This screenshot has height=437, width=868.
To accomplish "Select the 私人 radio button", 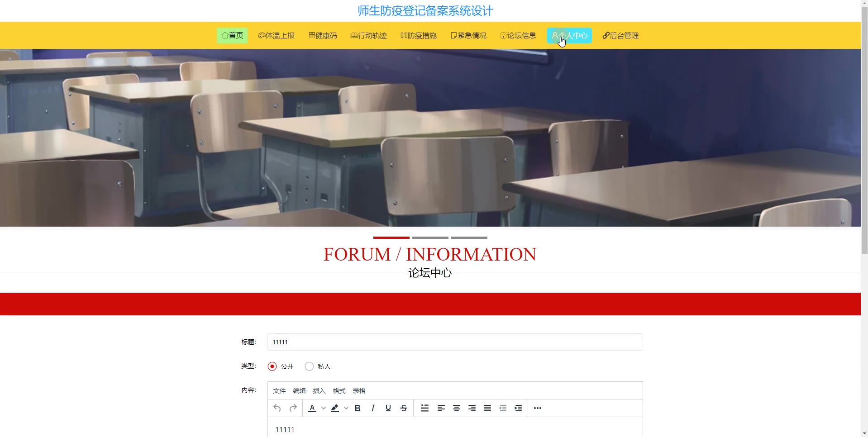I will [309, 366].
